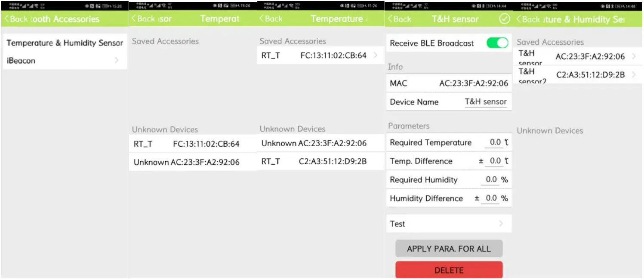Tap the Back arrow on Bluetooth Accessories screen
Image resolution: width=644 pixels, height=280 pixels.
(5, 19)
